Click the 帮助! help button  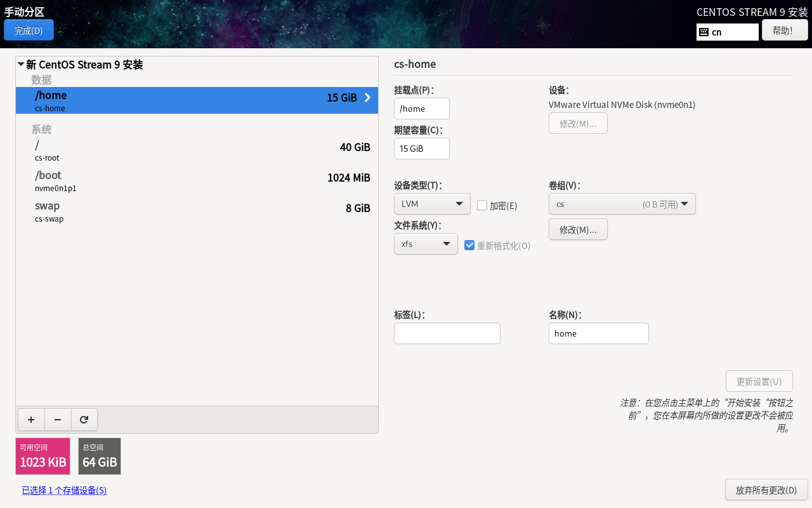[785, 30]
